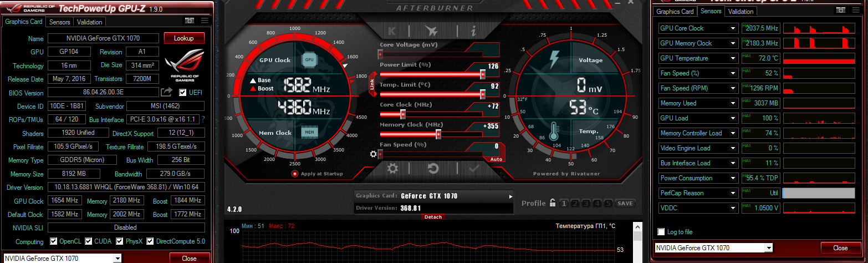Click the screenshot camera icon in left GPU-Z window
The image size is (868, 263).
click(190, 21)
